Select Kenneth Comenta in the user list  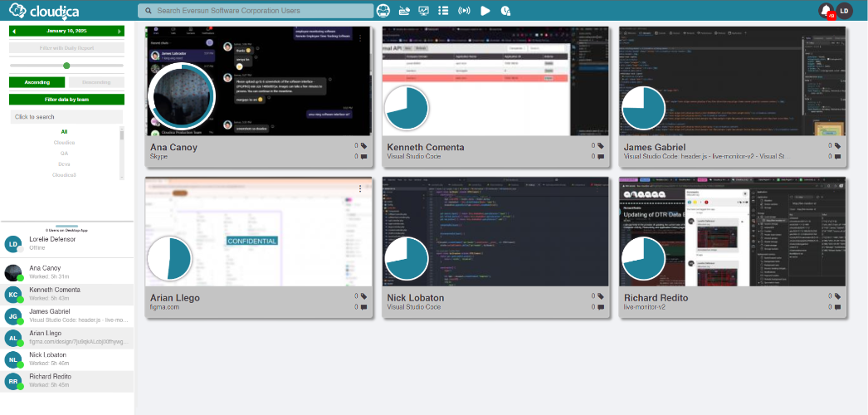tap(67, 294)
